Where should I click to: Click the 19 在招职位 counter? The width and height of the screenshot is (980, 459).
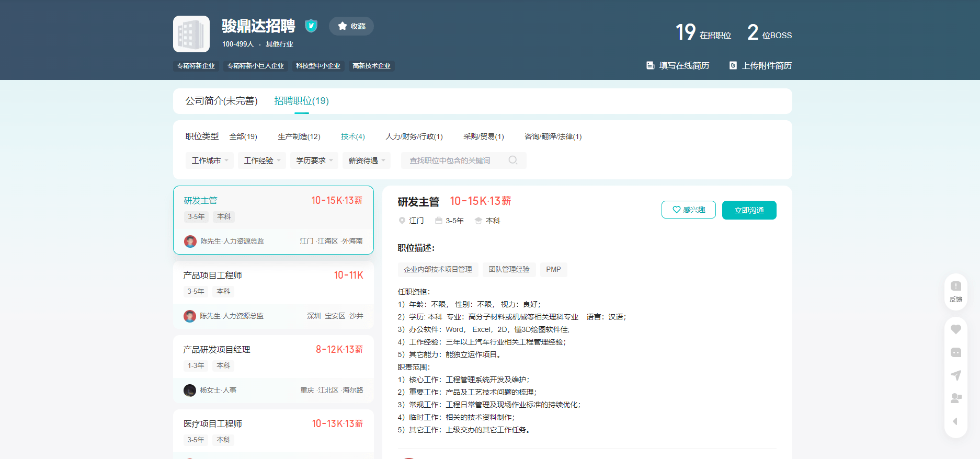point(703,32)
